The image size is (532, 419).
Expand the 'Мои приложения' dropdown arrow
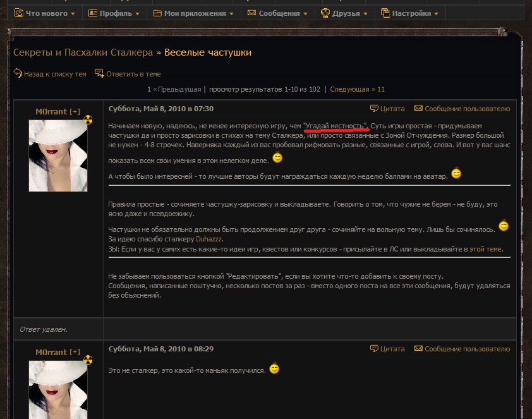pos(231,13)
